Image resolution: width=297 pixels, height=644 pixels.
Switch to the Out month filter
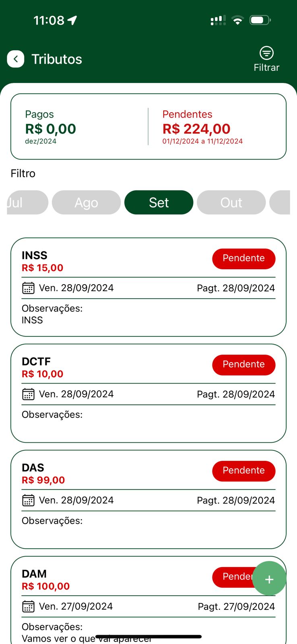tap(231, 202)
